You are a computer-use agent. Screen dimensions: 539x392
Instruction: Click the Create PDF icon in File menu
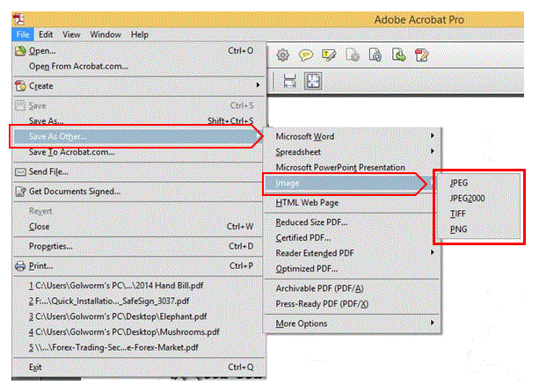click(x=20, y=86)
